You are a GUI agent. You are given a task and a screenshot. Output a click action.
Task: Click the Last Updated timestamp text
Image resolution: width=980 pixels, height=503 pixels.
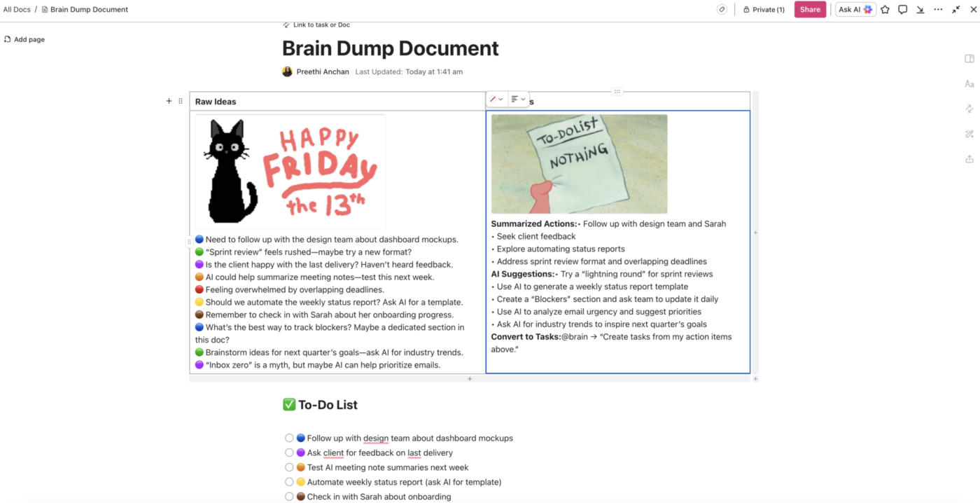click(409, 71)
